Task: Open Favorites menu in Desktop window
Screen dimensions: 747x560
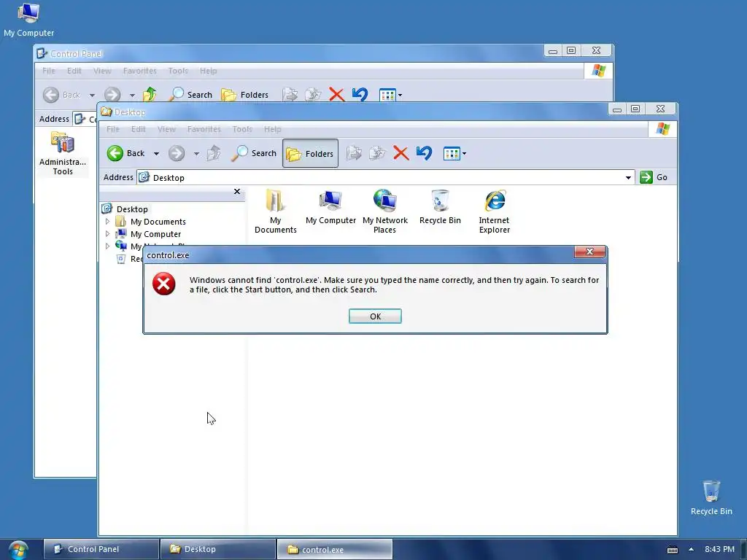Action: tap(204, 129)
